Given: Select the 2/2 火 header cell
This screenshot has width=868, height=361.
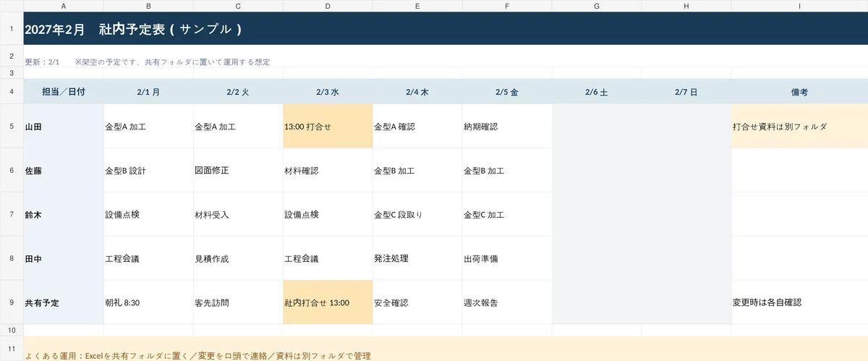Looking at the screenshot, I should pos(239,92).
